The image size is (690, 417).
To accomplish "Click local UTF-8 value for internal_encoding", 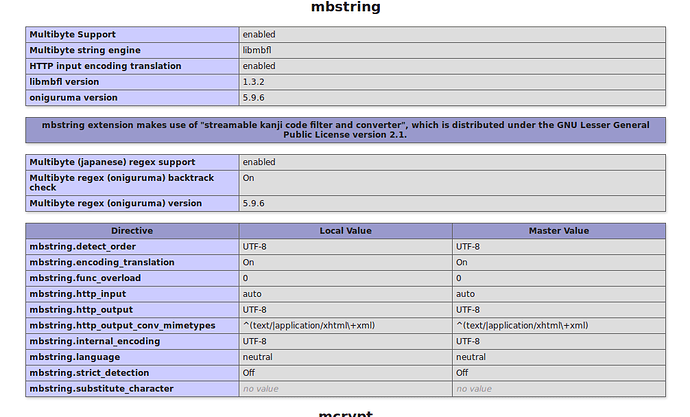I will click(346, 341).
